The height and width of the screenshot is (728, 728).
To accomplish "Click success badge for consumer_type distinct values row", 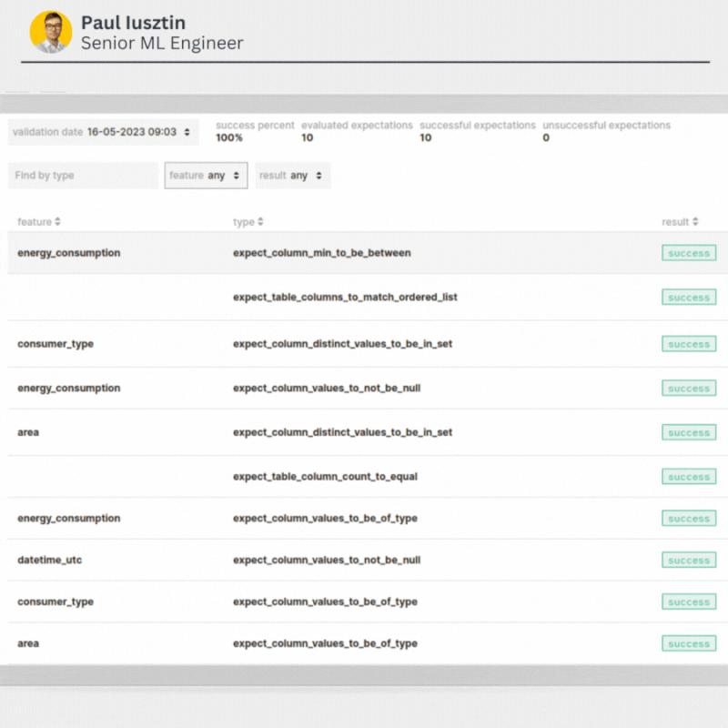I will click(689, 344).
